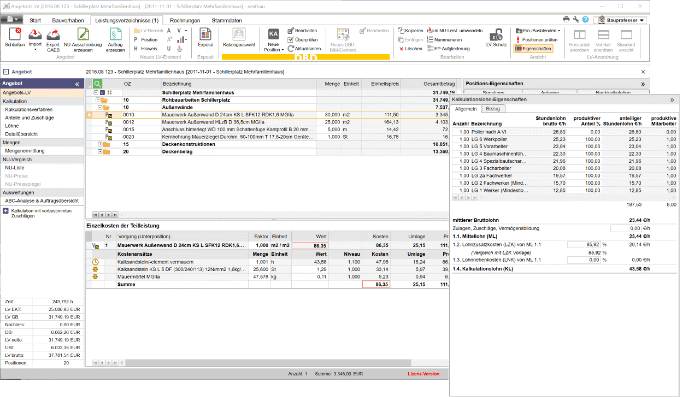Click the Kopieren icon in Bearbeiten group
680x397 pixels.
tap(401, 30)
